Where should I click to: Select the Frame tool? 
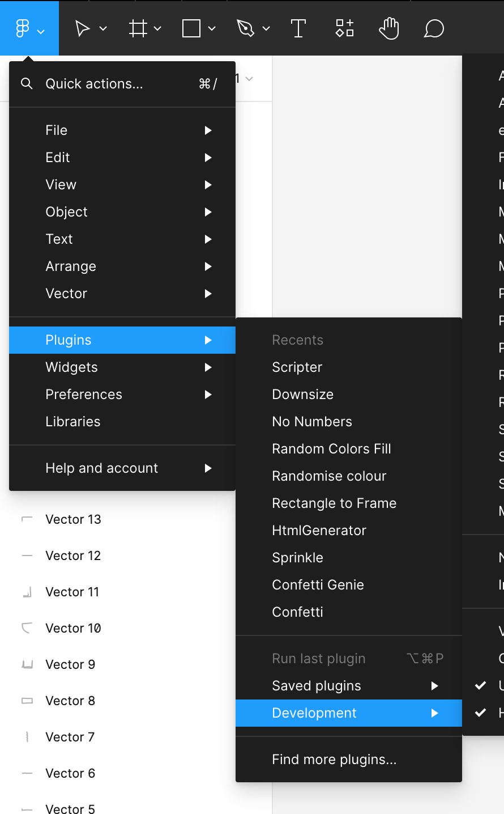[138, 28]
